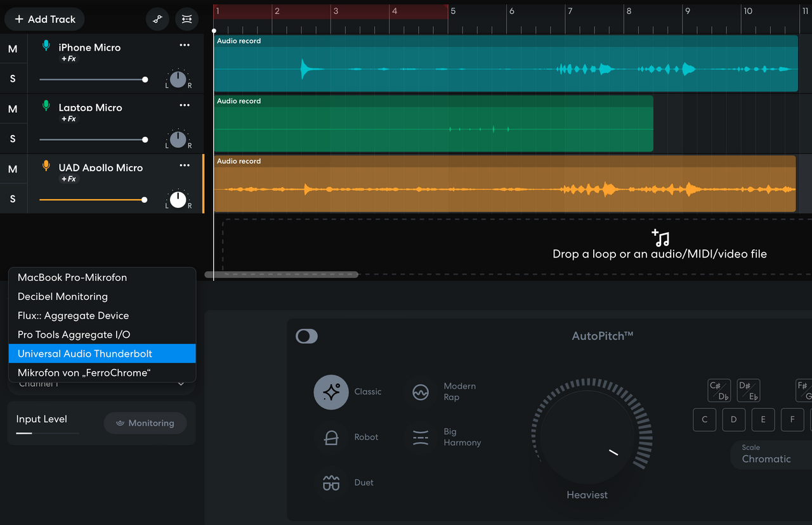Viewport: 812px width, 525px height.
Task: Adjust Laptop Micro pan knob
Action: (178, 139)
